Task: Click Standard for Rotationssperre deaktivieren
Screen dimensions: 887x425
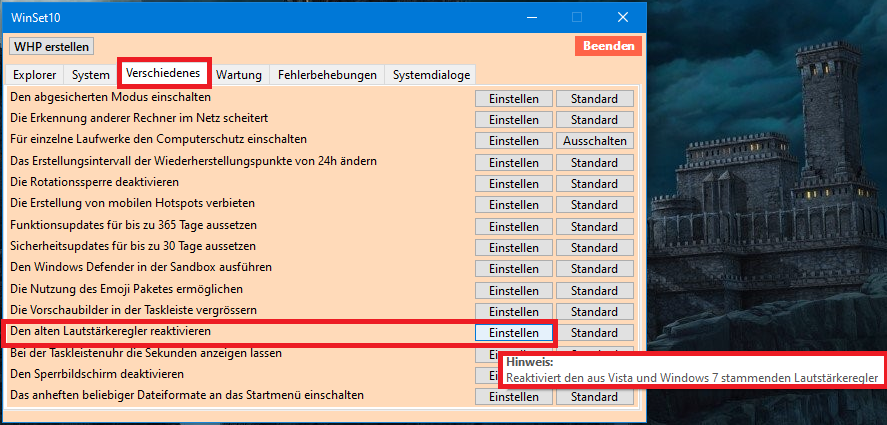Action: 595,183
